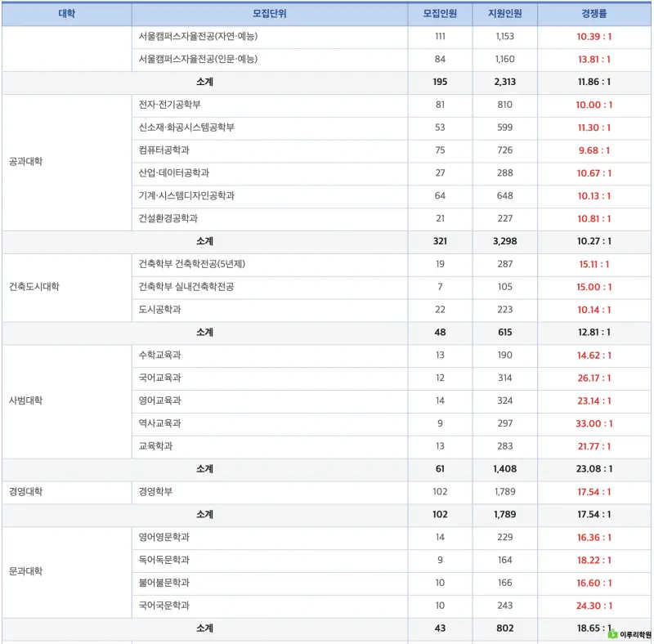654x644 pixels.
Task: Click the applicants value 726
Action: 504,150
